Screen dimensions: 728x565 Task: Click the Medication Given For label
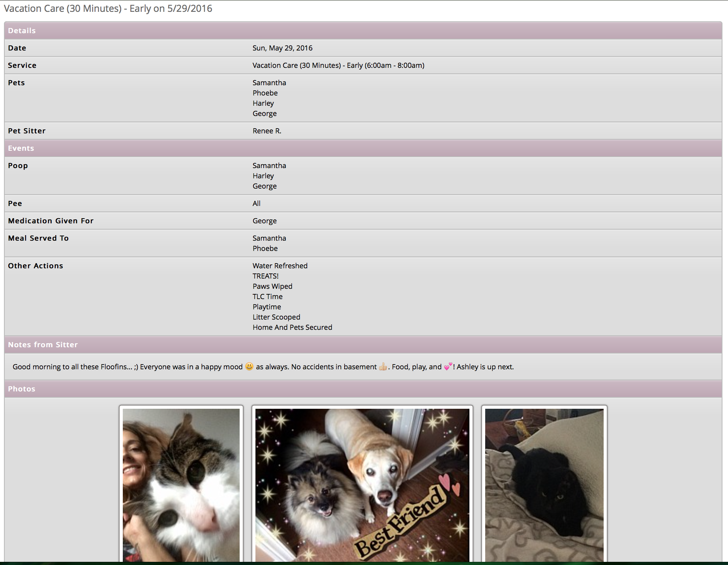pyautogui.click(x=51, y=221)
